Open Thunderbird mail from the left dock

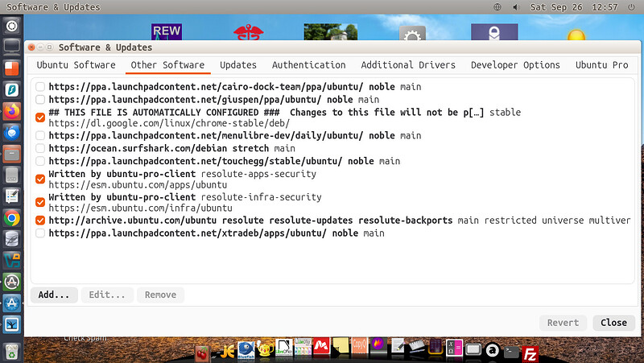11,133
